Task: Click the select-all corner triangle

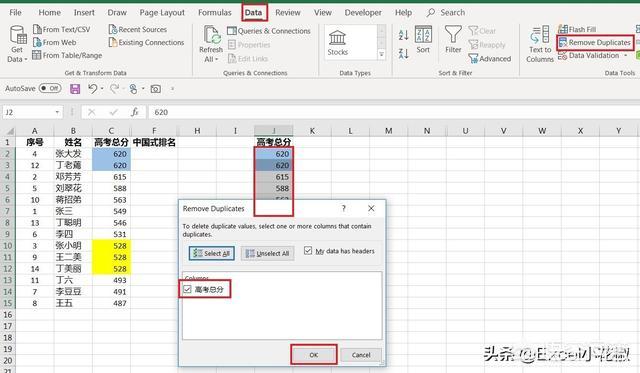Action: [x=10, y=131]
